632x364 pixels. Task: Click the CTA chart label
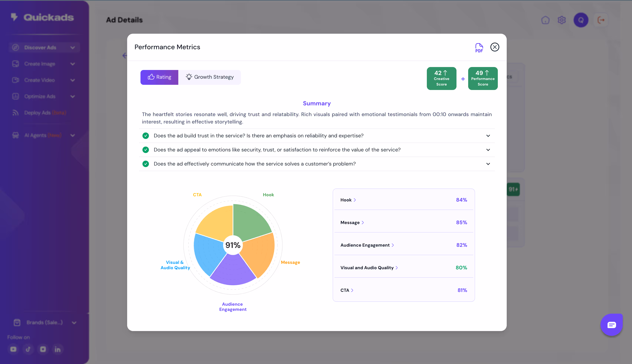click(197, 195)
